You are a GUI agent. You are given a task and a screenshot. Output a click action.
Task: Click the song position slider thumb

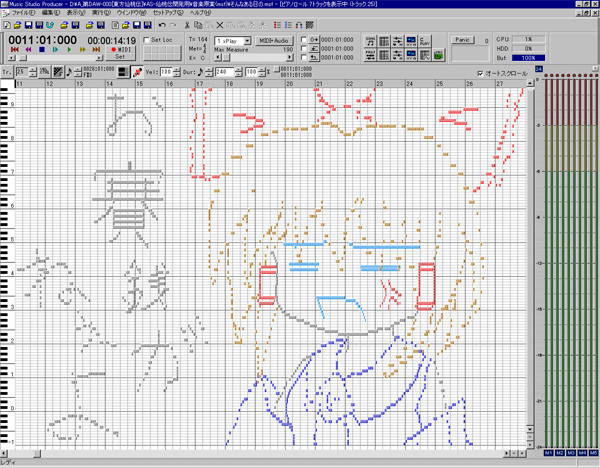click(23, 58)
